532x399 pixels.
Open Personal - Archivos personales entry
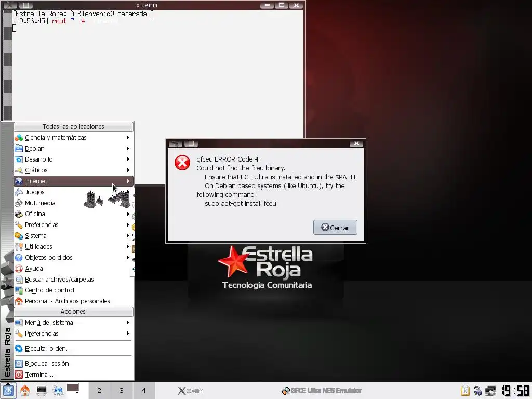tap(73, 301)
